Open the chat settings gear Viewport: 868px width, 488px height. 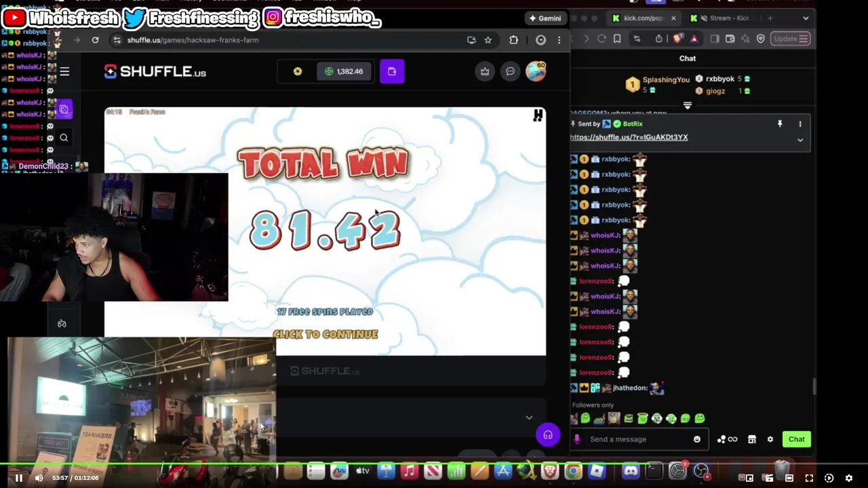point(770,439)
